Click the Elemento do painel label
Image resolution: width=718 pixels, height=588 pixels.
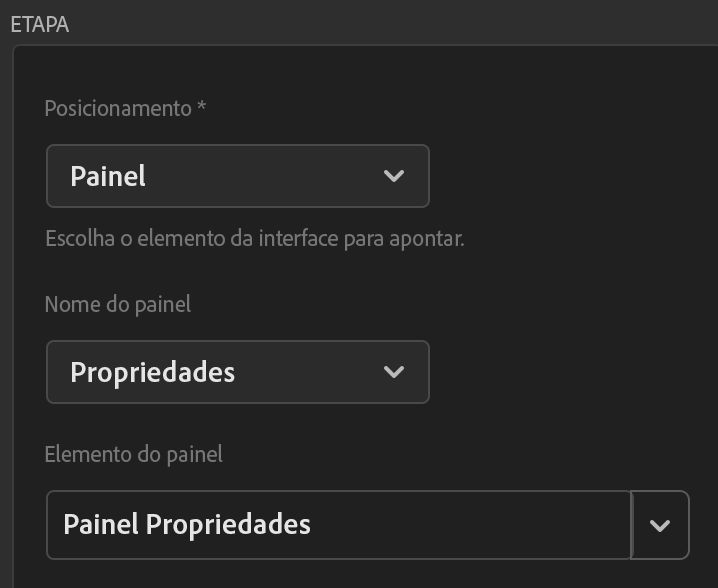click(133, 454)
